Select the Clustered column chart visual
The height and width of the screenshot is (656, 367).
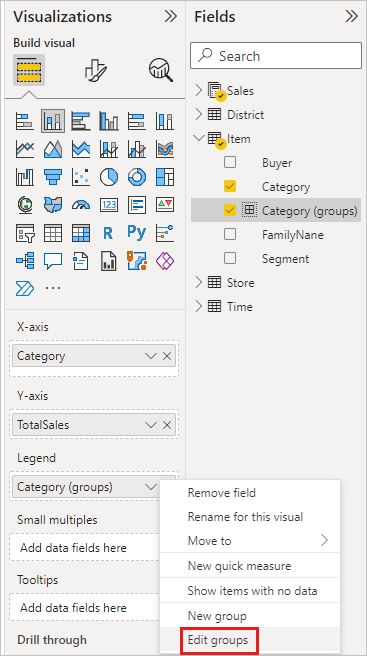click(109, 121)
